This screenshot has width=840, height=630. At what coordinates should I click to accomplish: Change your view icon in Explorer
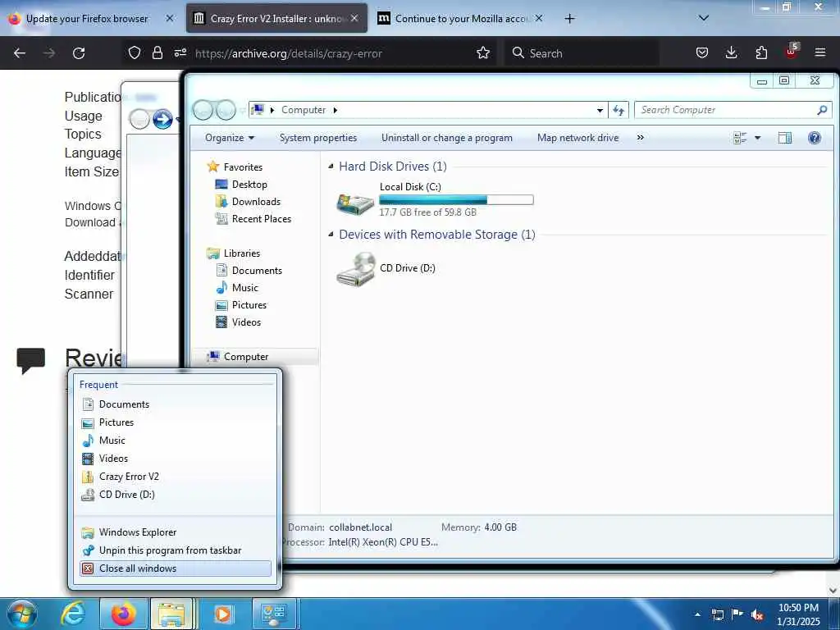tap(740, 138)
